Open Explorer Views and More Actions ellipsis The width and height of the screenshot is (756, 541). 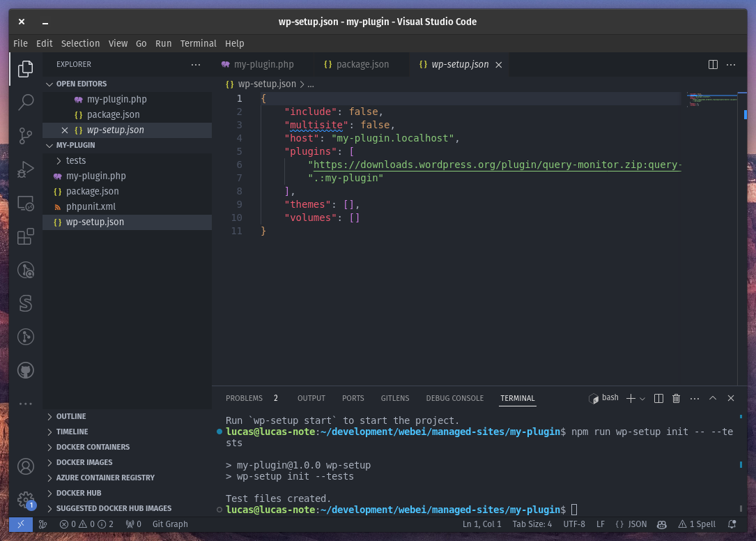[195, 64]
